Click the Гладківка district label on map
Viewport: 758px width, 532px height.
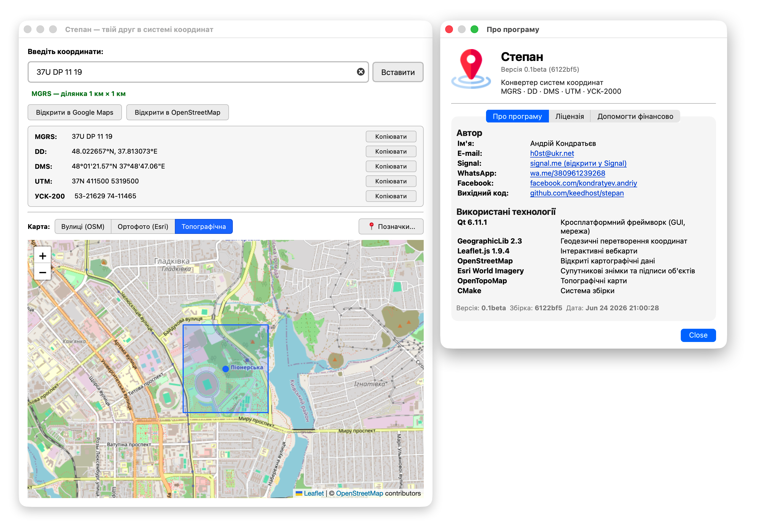point(172,261)
